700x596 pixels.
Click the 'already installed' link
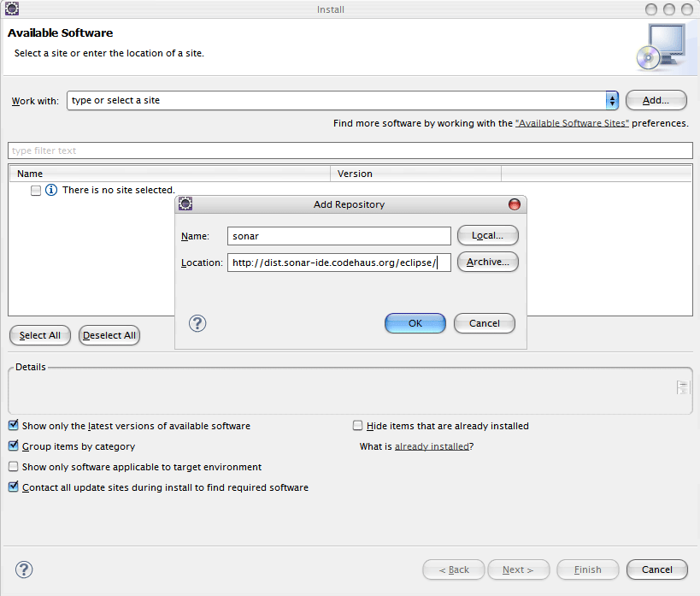432,446
